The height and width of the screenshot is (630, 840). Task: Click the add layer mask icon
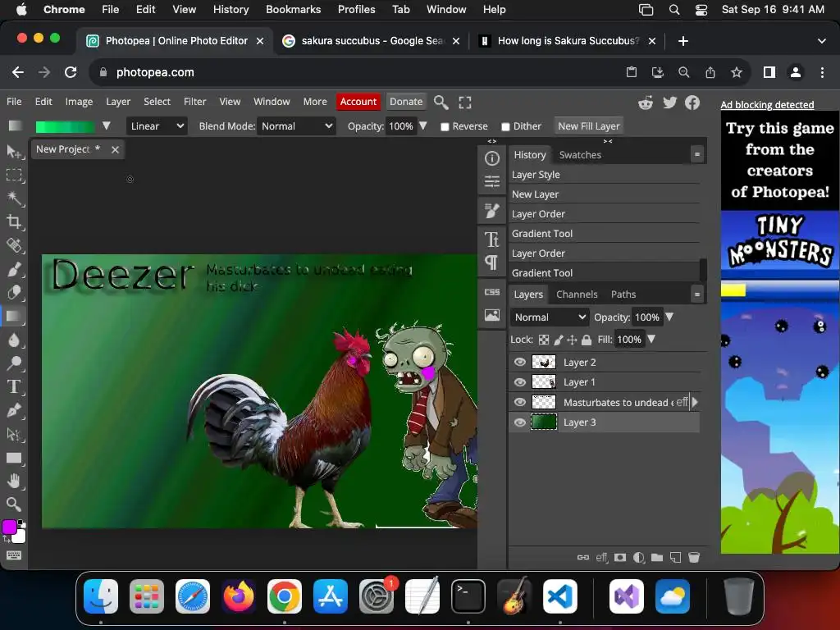[620, 558]
